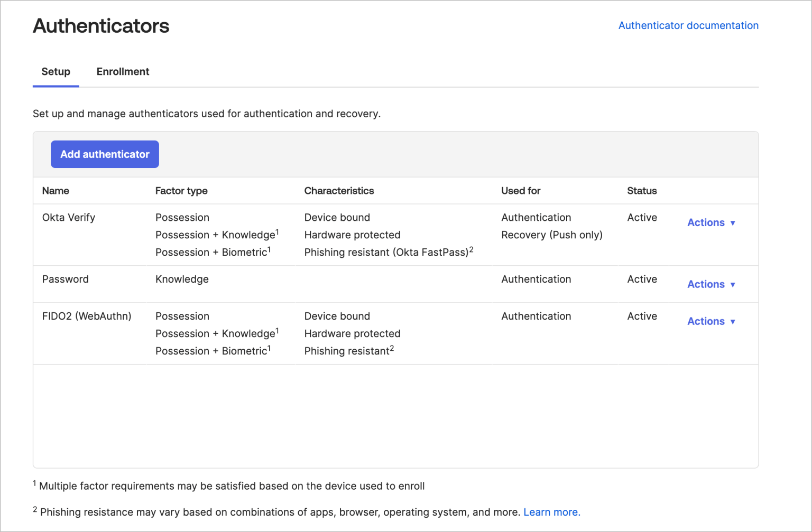Image resolution: width=812 pixels, height=532 pixels.
Task: Click the Used for column header
Action: 520,190
